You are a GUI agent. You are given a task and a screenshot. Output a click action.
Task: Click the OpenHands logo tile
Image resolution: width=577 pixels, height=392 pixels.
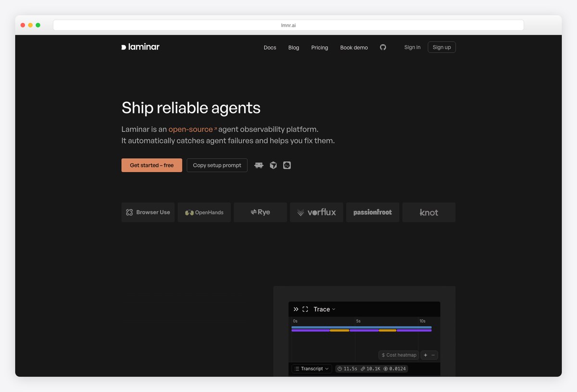[204, 212]
